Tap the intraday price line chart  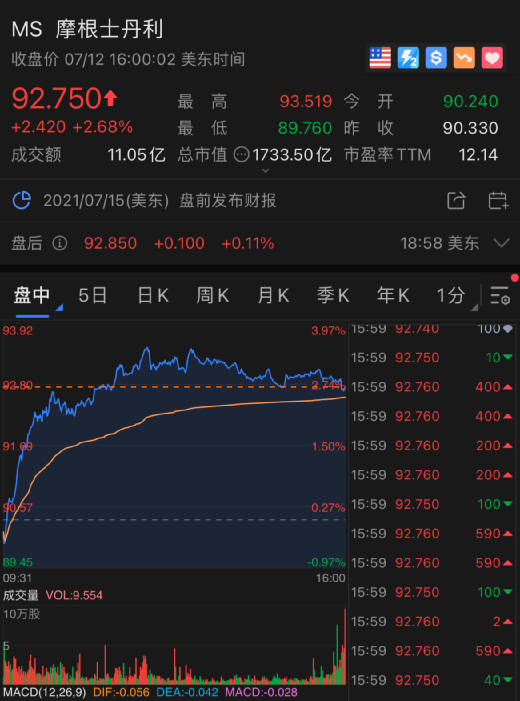pos(174,446)
